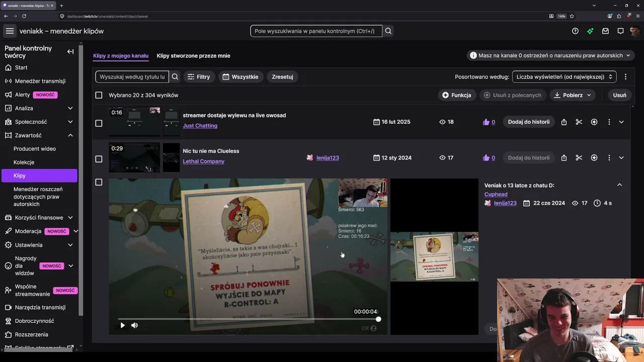Focus the clip title search field
This screenshot has height=362, width=644.
coord(132,77)
